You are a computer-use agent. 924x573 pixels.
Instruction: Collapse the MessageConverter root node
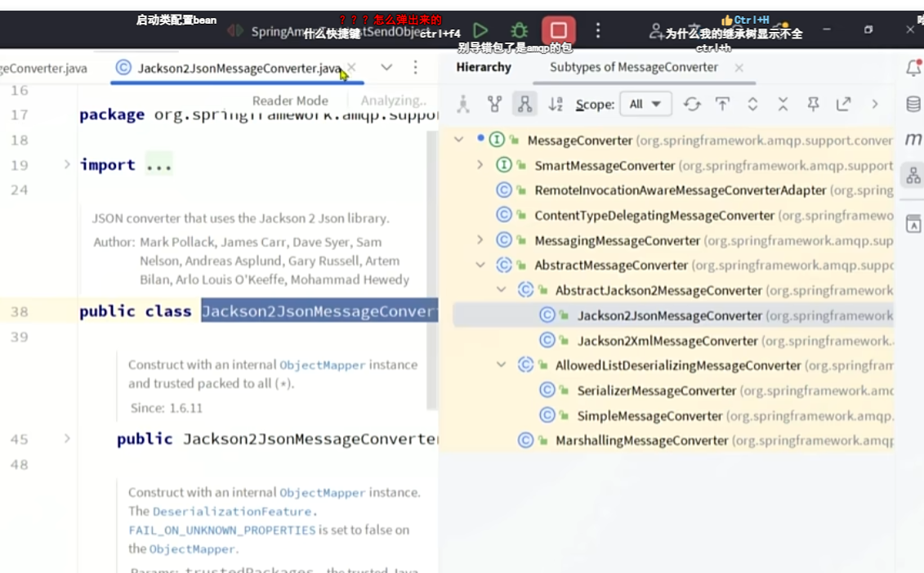(458, 140)
